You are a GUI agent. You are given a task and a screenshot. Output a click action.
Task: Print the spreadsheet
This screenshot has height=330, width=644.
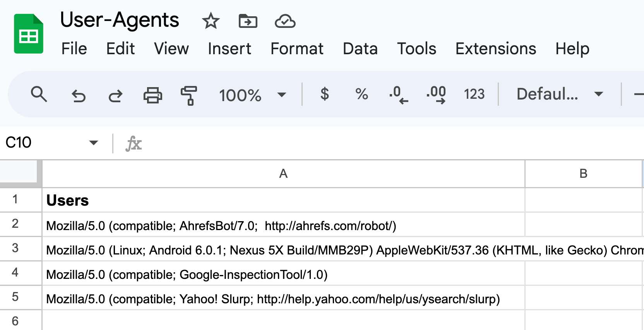tap(152, 95)
